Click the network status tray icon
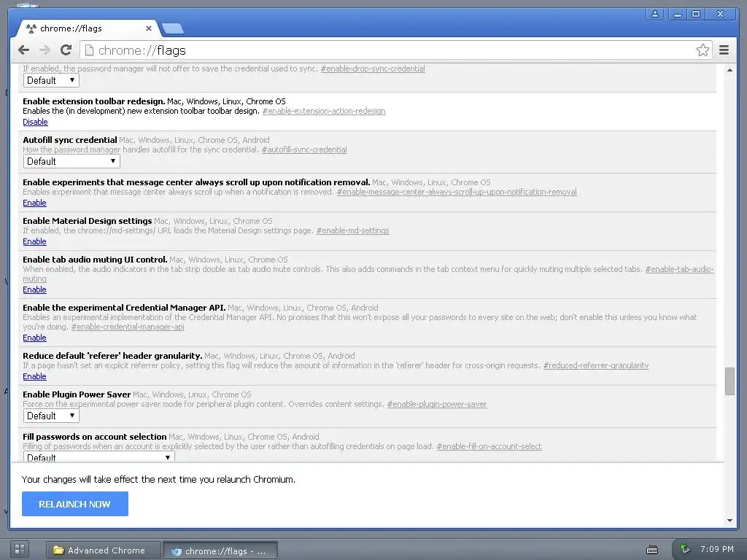 [684, 549]
